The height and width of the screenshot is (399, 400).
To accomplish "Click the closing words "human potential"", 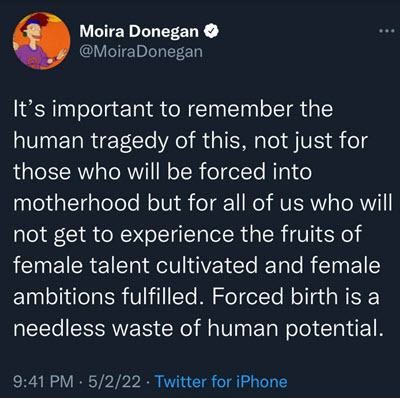I will (x=293, y=329).
